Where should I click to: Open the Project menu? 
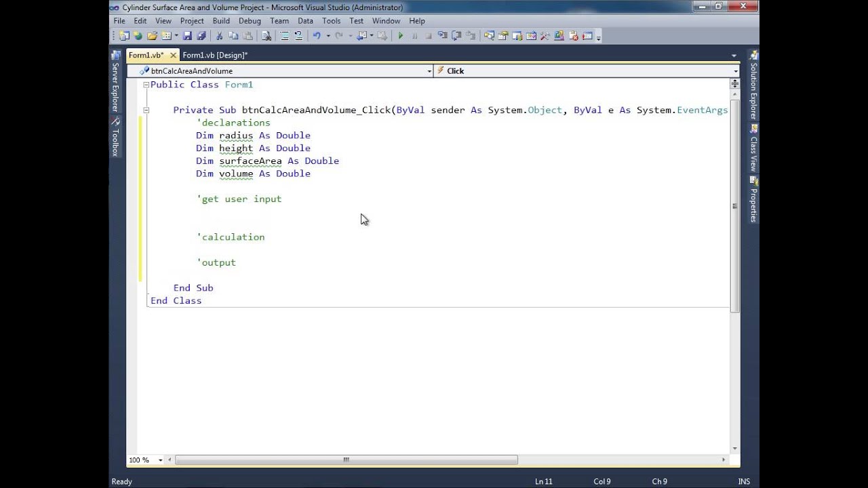click(x=192, y=21)
